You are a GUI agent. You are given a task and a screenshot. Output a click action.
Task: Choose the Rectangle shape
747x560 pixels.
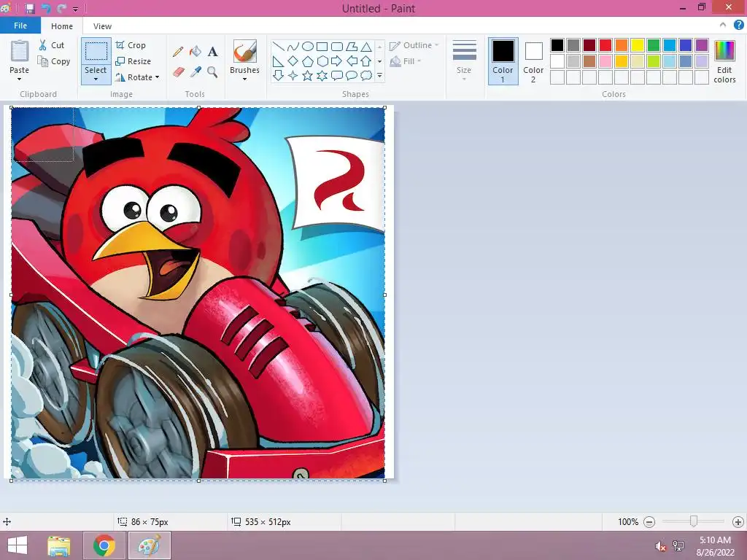[x=322, y=46]
